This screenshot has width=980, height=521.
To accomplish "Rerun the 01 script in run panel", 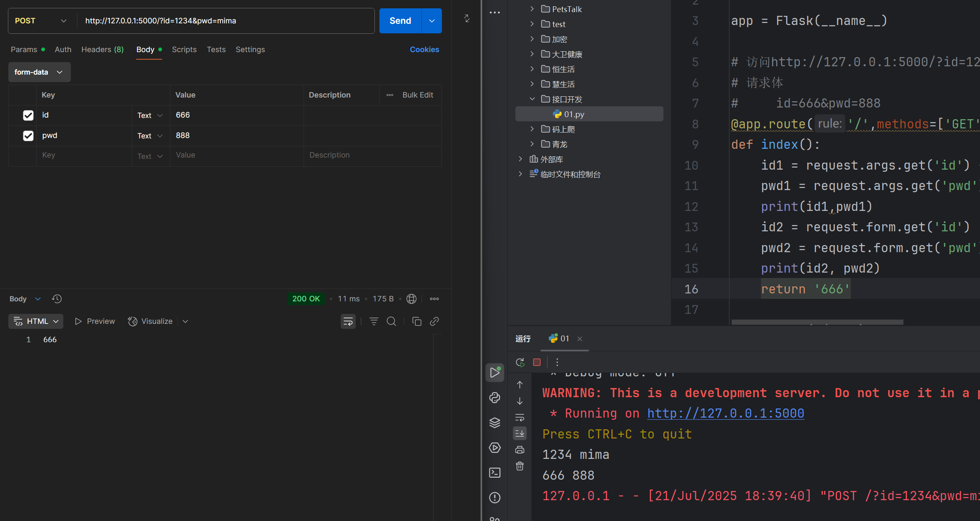I will (520, 362).
